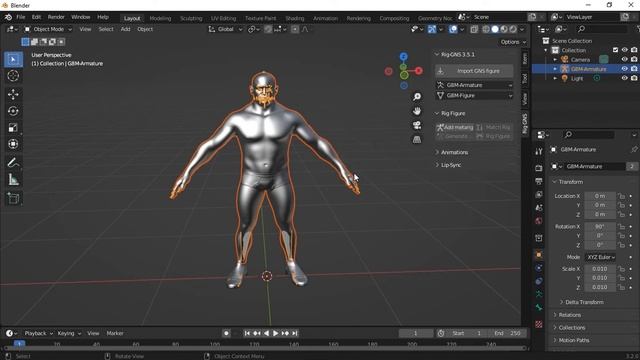Hide GBM-Armature via its eye icon
The width and height of the screenshot is (640, 360).
[x=624, y=69]
